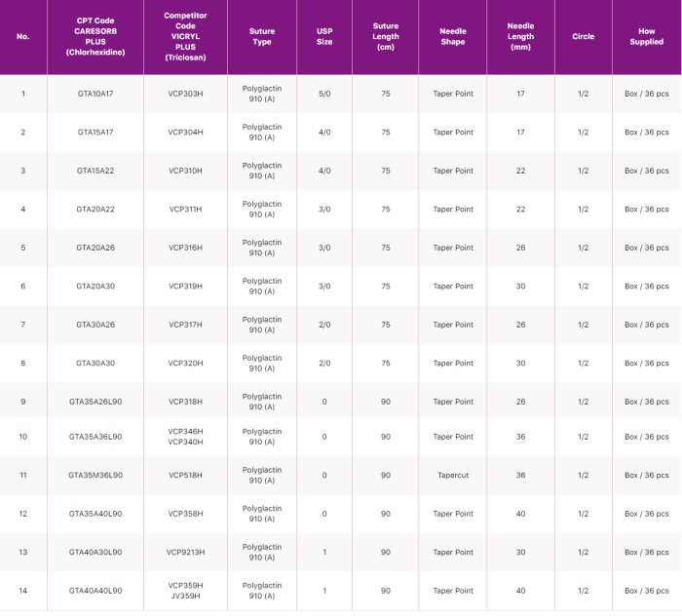This screenshot has height=616, width=682.
Task: Click the CPT Code CARESORB PLUS column header
Action: tap(95, 37)
